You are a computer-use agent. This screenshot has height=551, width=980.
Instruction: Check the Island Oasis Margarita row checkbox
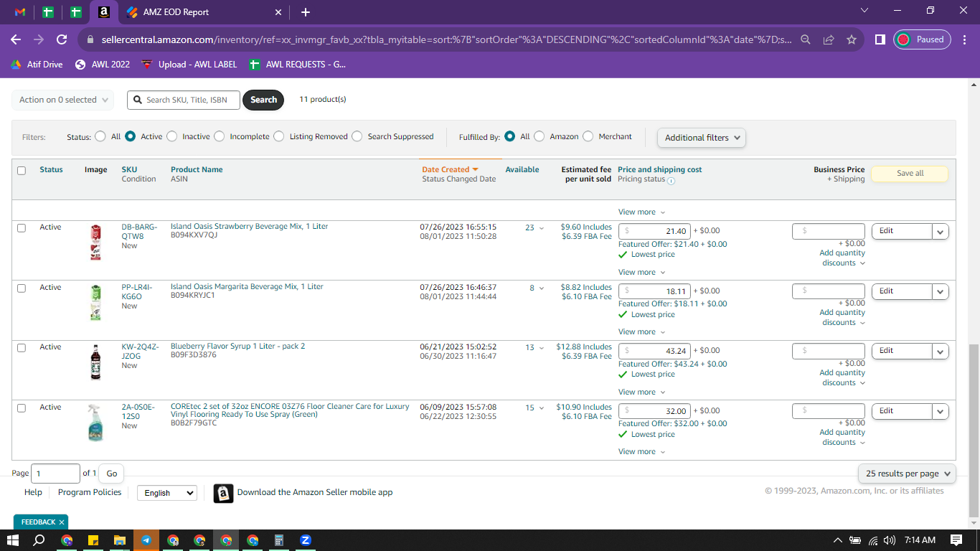22,288
